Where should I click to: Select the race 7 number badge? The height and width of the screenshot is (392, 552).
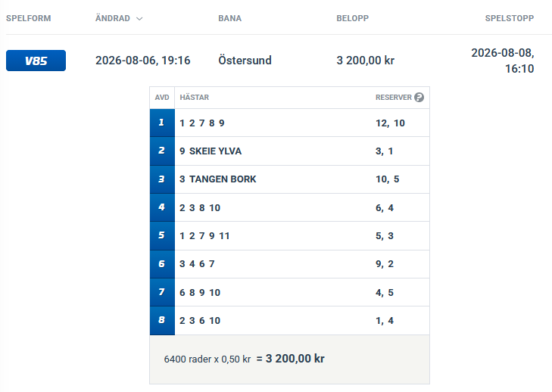(x=162, y=292)
